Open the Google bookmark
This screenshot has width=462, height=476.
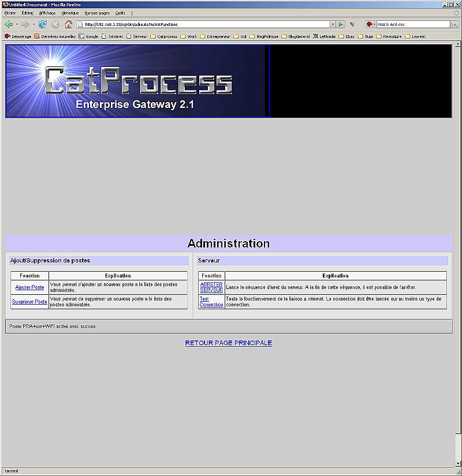point(88,36)
